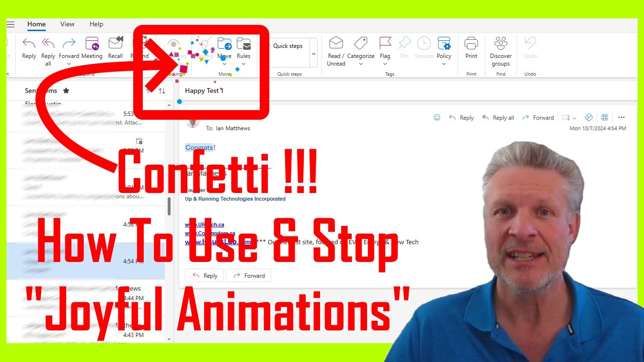Toggle favorite star next to Sent Items

pos(66,90)
